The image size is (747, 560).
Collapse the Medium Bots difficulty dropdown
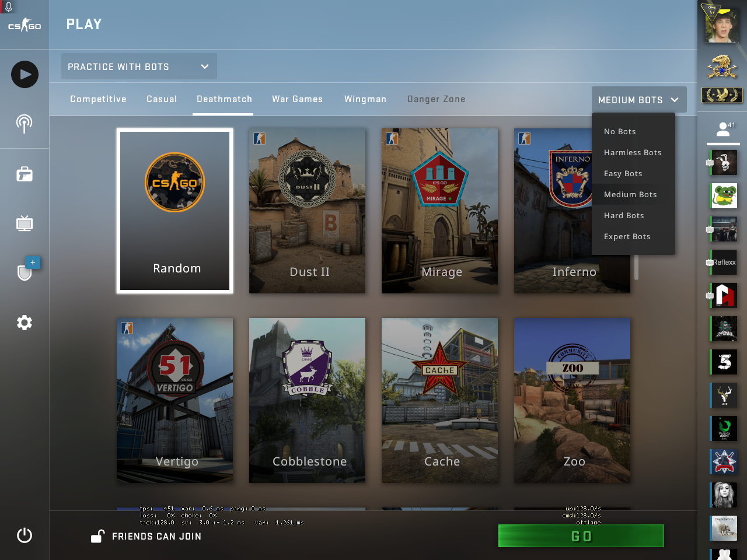[639, 100]
